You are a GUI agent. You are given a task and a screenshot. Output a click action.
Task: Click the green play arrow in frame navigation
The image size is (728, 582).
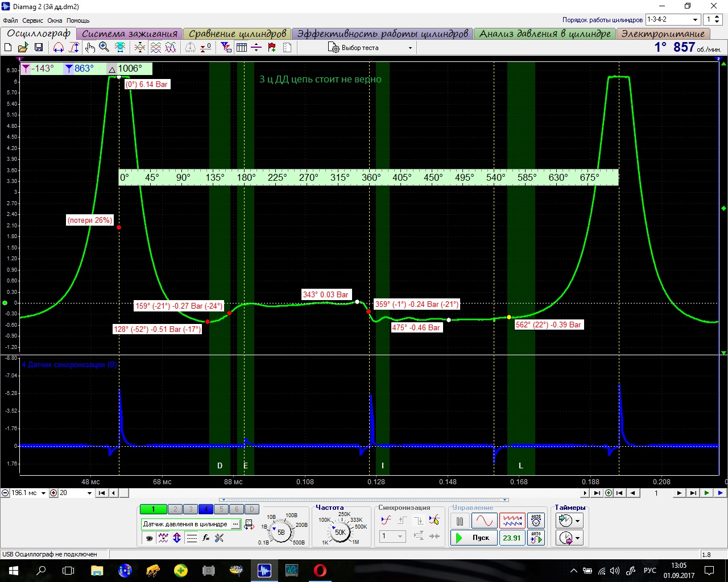pos(706,493)
